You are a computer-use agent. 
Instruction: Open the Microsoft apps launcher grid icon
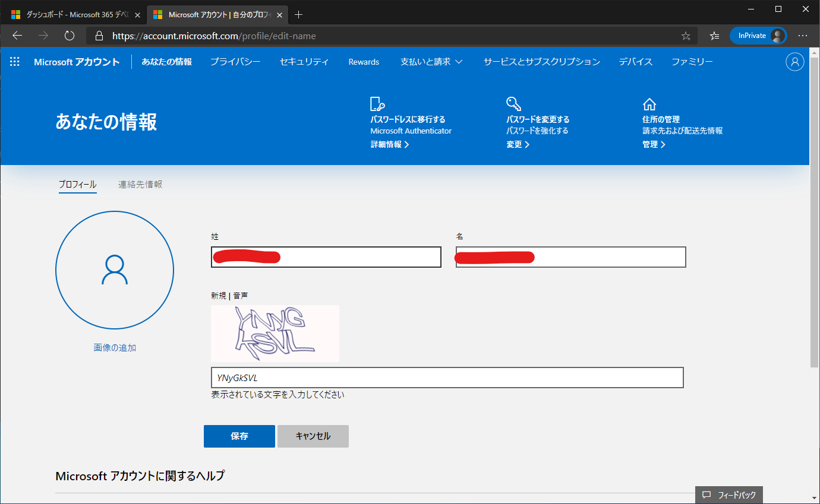15,62
